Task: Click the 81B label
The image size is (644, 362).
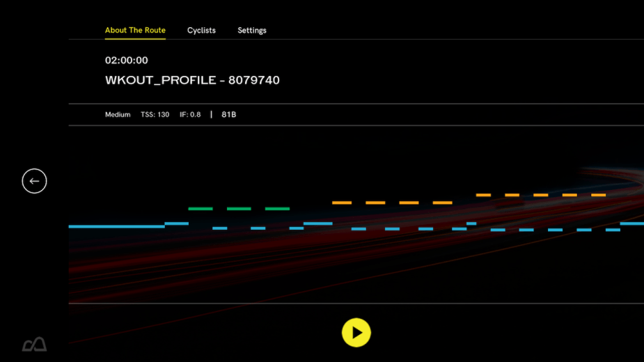Action: tap(228, 115)
